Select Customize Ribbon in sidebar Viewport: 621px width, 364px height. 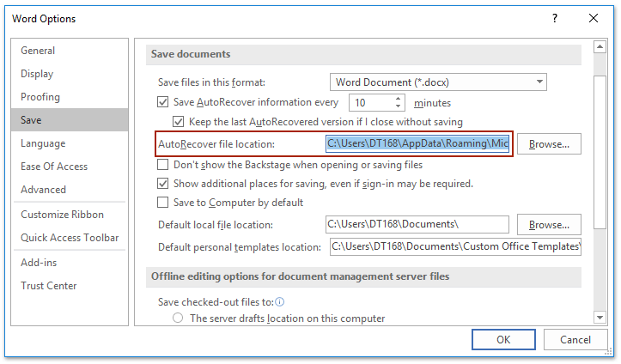62,215
